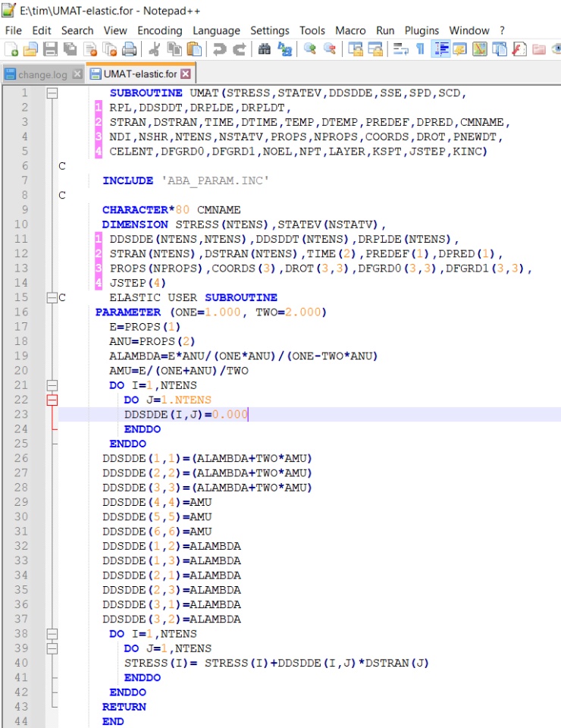Save the current file
This screenshot has height=728, width=561.
50,49
